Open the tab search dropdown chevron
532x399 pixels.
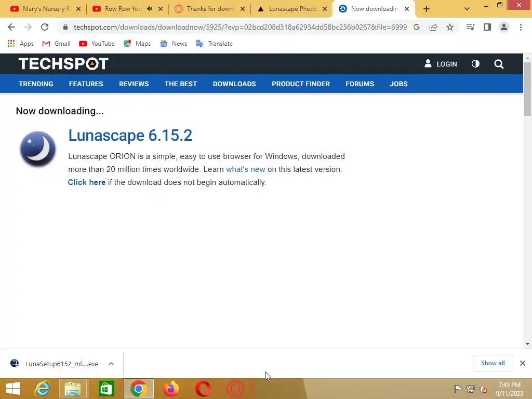pyautogui.click(x=467, y=9)
